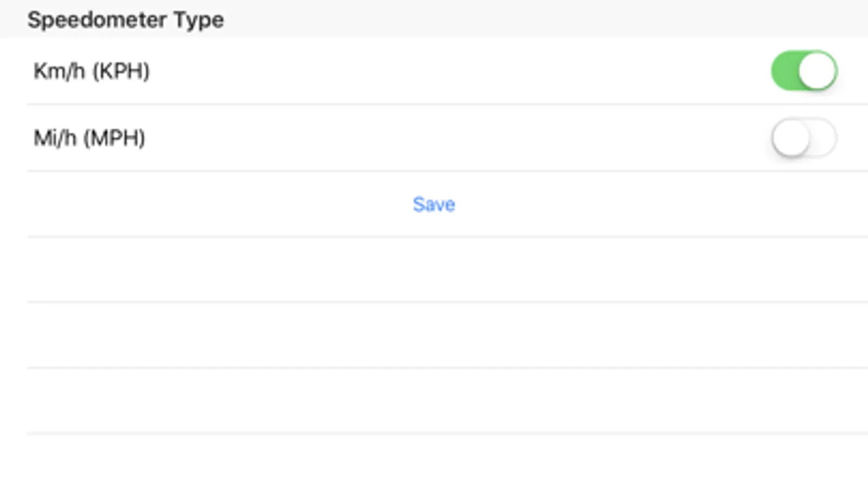
Task: Select the Km/h (KPH) row label
Action: click(x=91, y=71)
